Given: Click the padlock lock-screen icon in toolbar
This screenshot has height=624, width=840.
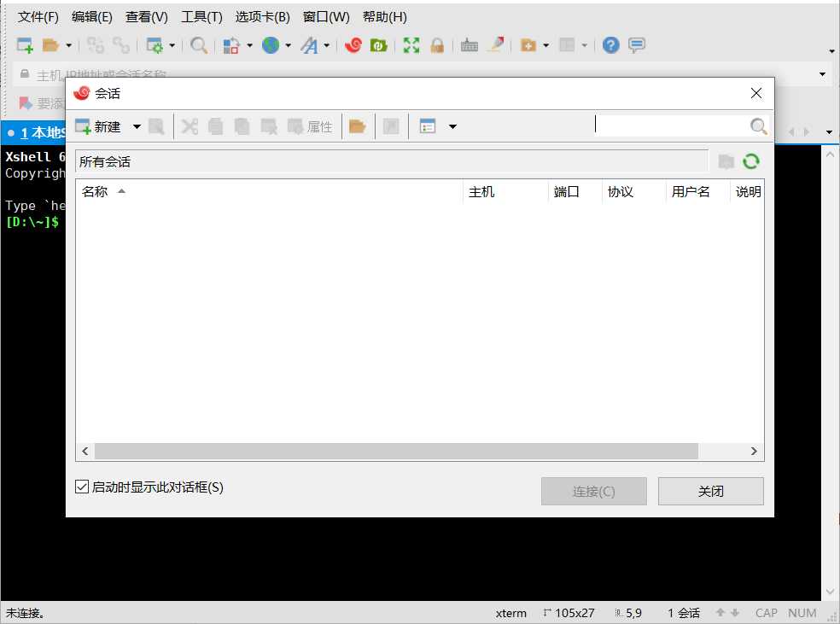Looking at the screenshot, I should point(437,45).
